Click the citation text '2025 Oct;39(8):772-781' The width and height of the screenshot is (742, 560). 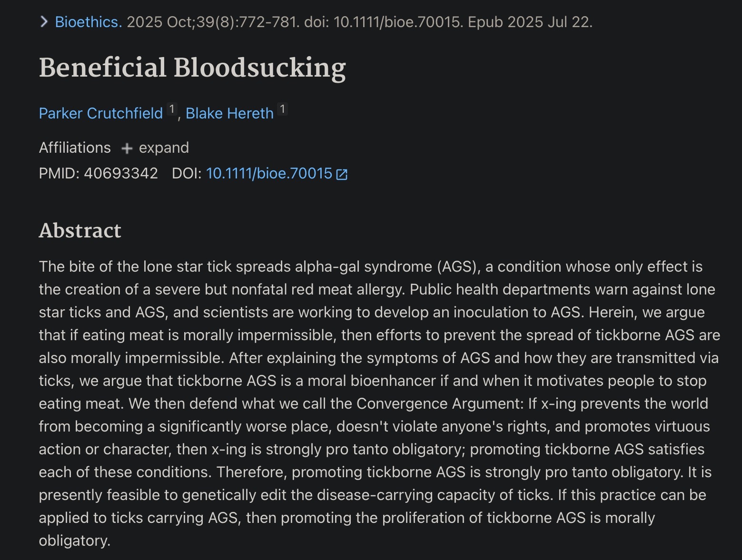(x=211, y=22)
